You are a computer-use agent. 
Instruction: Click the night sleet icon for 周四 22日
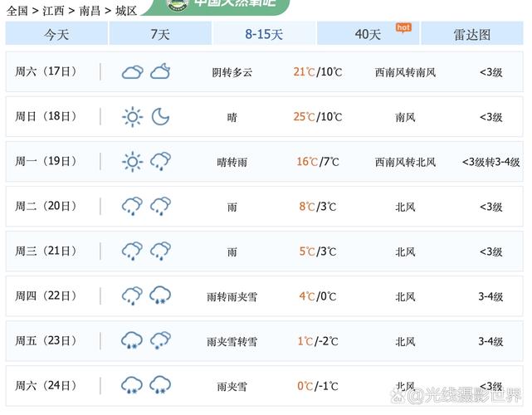[160, 295]
